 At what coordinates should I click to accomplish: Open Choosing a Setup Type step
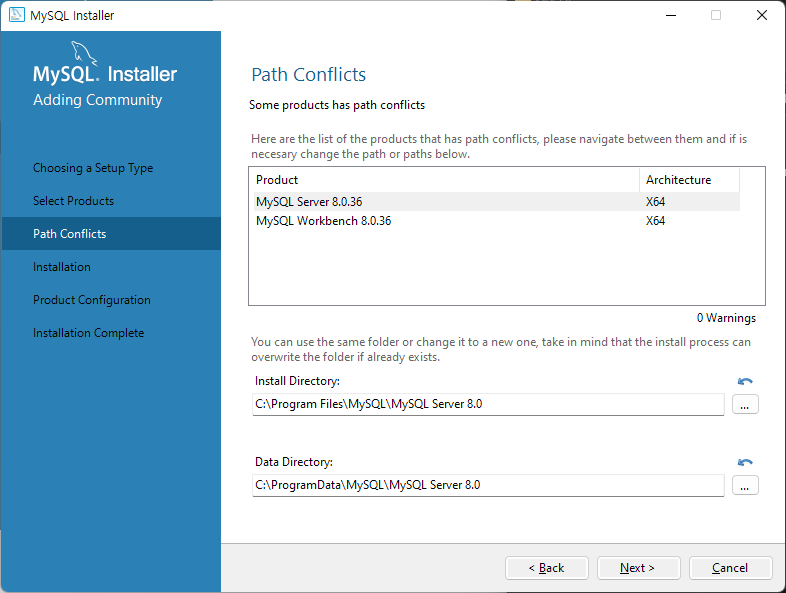tap(93, 168)
